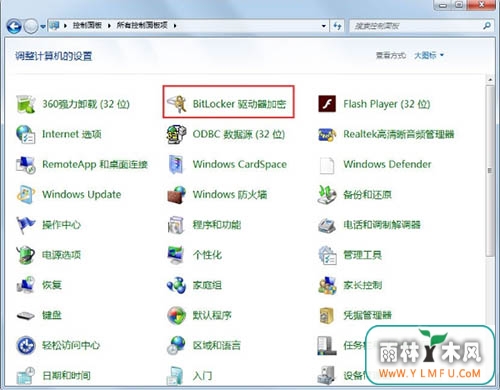Click the 轻松访问中心 link text
Viewport: 500px width, 390px height.
click(71, 345)
